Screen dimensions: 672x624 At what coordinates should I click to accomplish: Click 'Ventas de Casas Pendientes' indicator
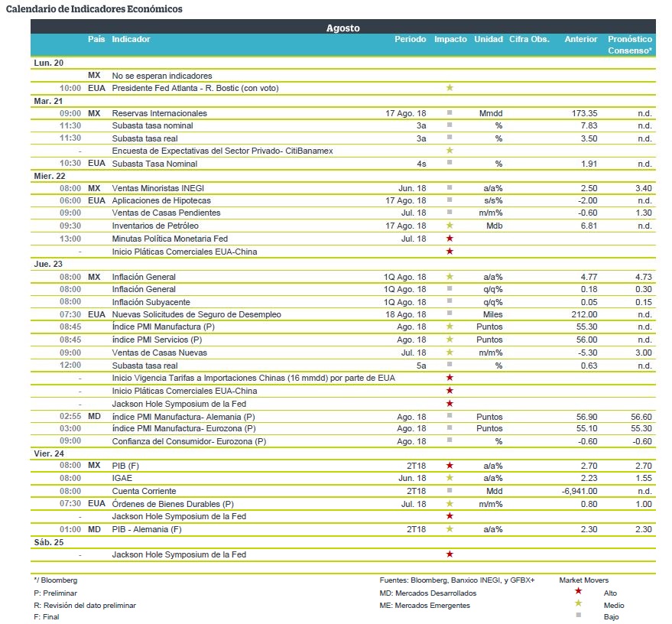167,213
